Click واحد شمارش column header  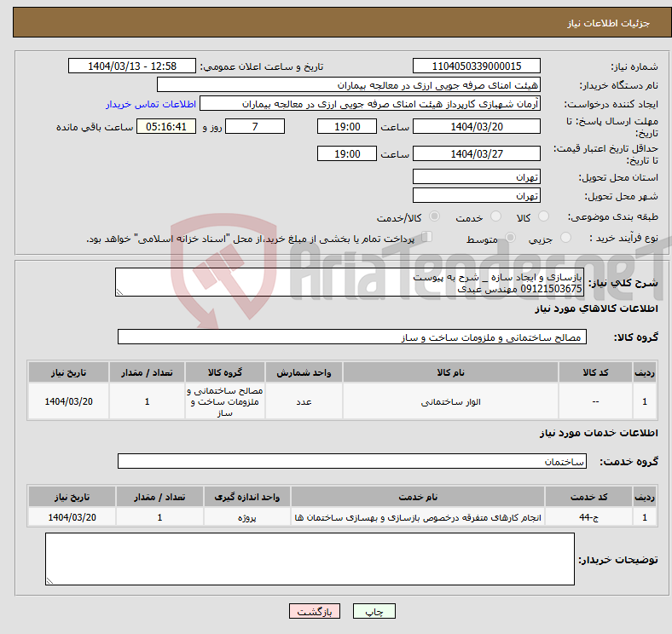pos(304,372)
